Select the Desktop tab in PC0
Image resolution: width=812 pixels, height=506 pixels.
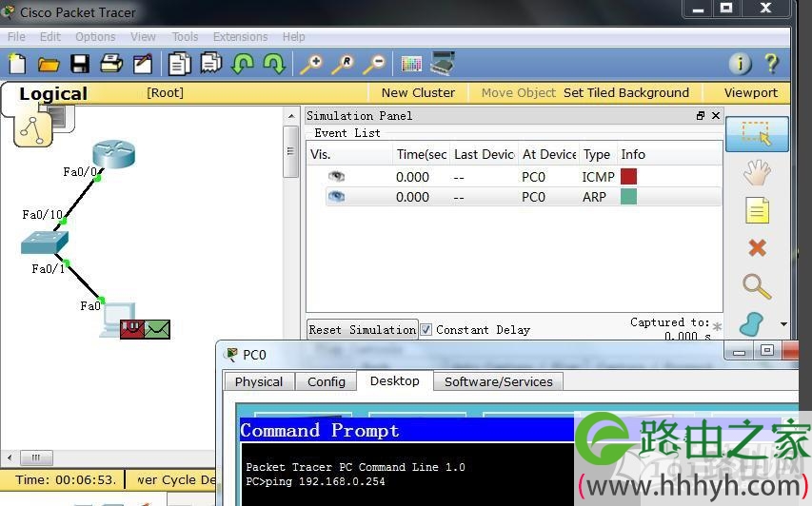395,380
